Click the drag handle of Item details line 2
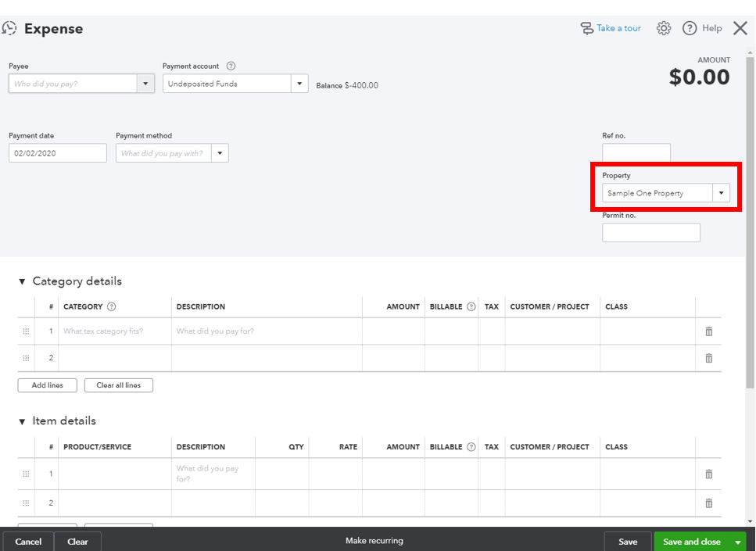The height and width of the screenshot is (551, 756). pos(26,503)
